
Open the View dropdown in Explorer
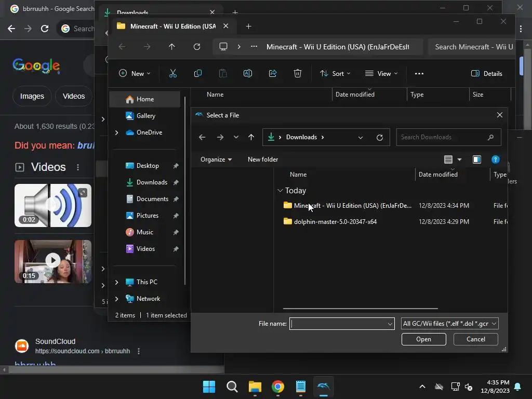tap(381, 73)
